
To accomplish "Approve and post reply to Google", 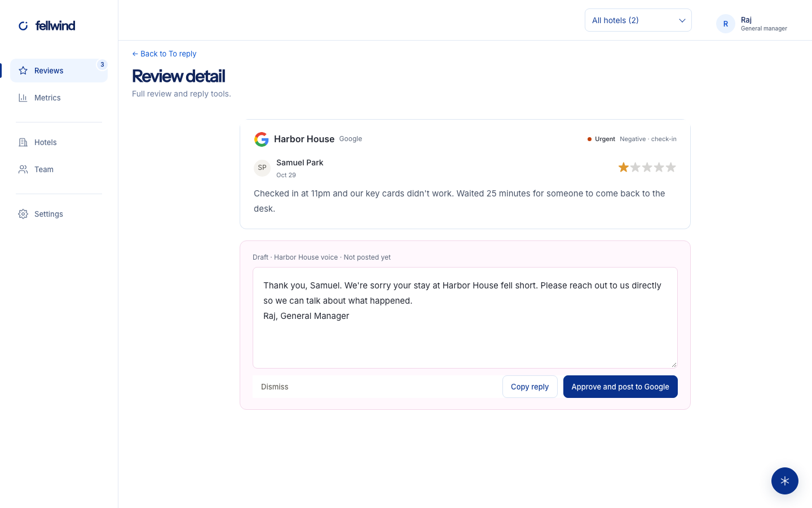I will pos(620,387).
